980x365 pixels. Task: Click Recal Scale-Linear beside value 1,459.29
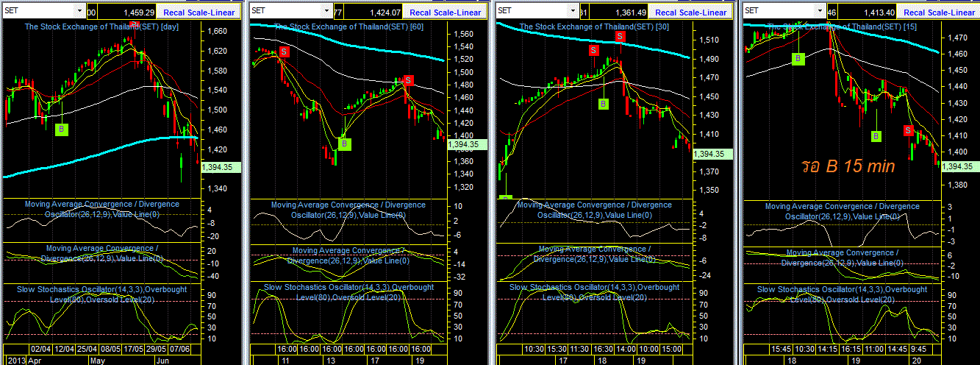[x=198, y=13]
